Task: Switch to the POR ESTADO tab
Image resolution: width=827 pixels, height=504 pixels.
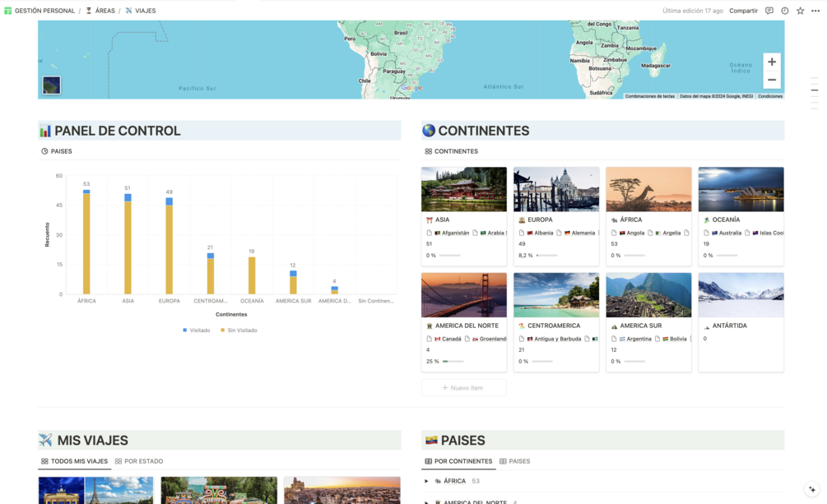Action: (139, 461)
